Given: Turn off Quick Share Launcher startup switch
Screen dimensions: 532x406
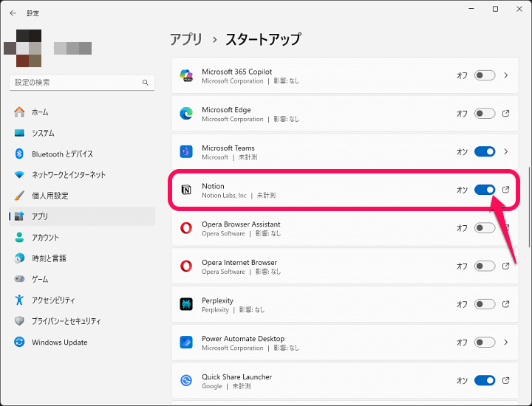Looking at the screenshot, I should pyautogui.click(x=485, y=380).
